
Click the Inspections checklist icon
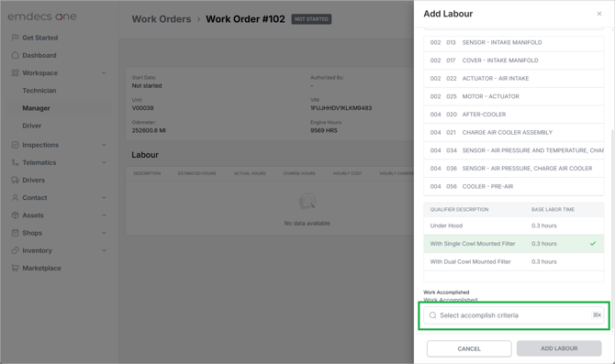(16, 145)
